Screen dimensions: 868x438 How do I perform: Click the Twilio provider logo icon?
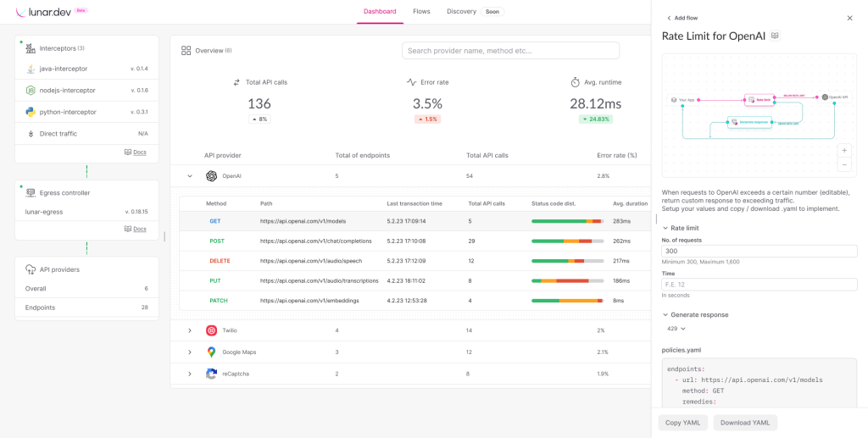[x=211, y=330]
